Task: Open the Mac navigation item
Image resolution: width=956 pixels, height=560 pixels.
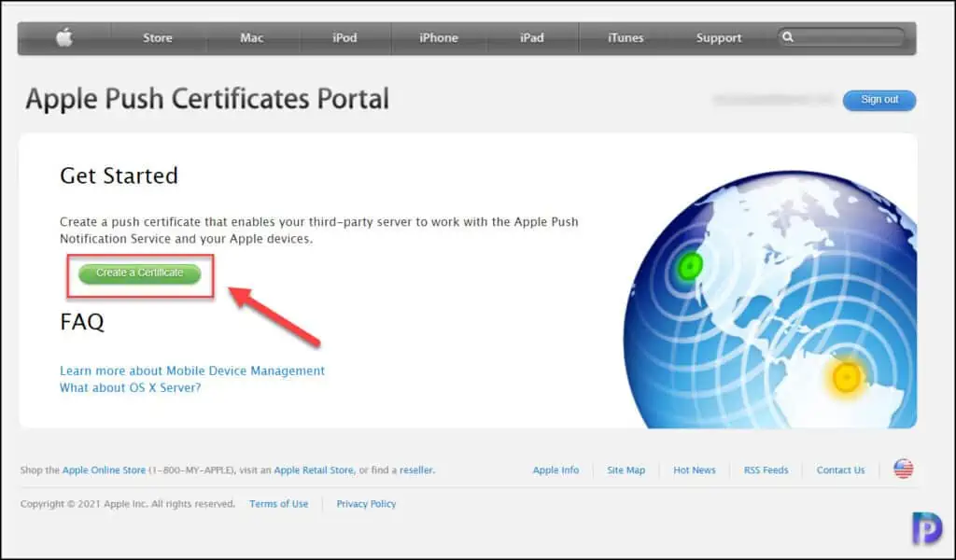Action: coord(251,37)
